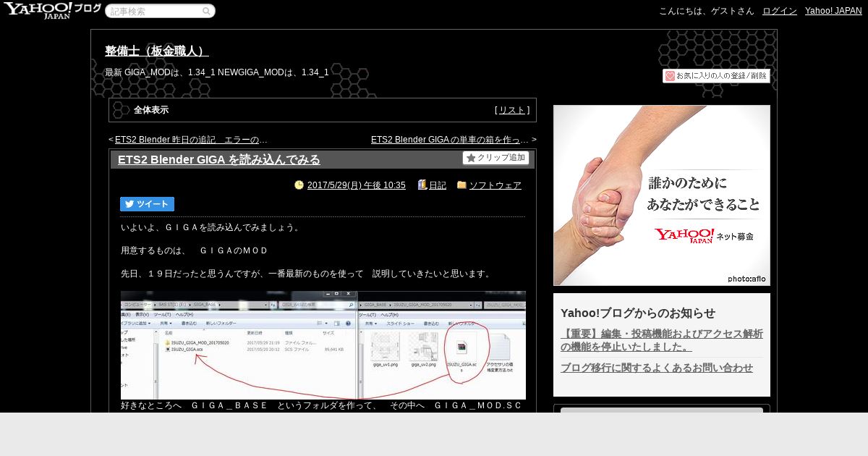Open the ログイン link
The width and height of the screenshot is (868, 456).
pyautogui.click(x=780, y=11)
